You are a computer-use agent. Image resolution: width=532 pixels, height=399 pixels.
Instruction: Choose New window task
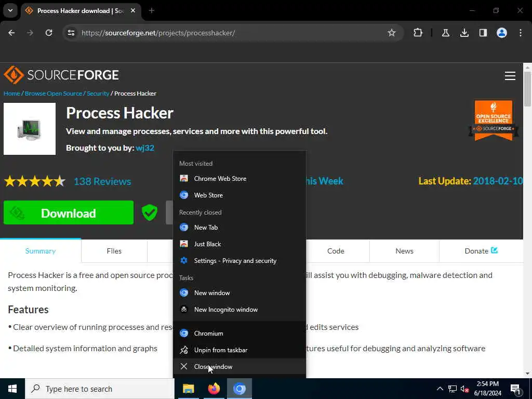tap(240, 293)
